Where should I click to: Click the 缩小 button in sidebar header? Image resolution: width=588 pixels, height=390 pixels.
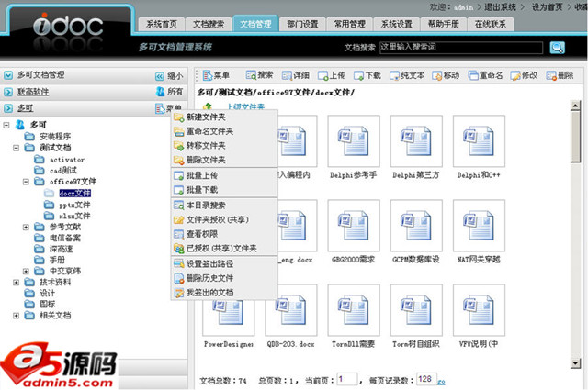click(x=169, y=76)
